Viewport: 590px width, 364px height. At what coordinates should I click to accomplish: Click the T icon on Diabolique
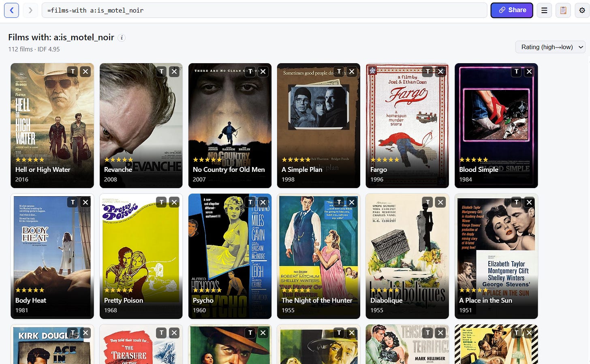point(428,202)
